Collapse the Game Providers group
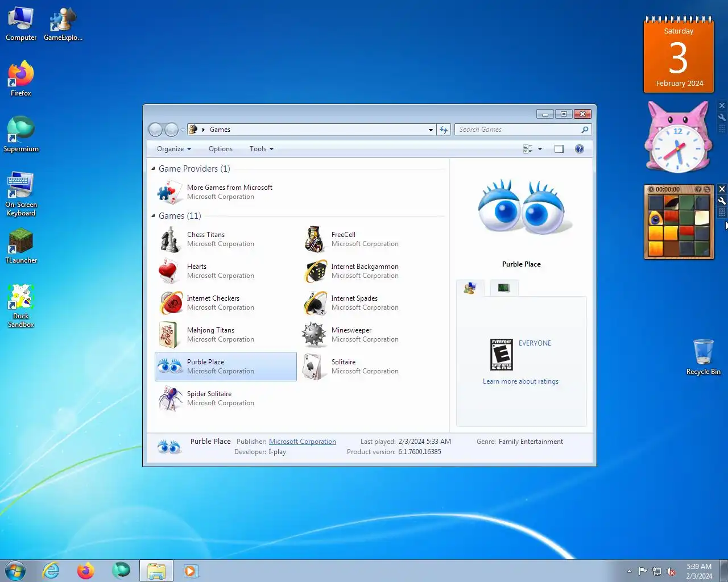 pyautogui.click(x=153, y=169)
